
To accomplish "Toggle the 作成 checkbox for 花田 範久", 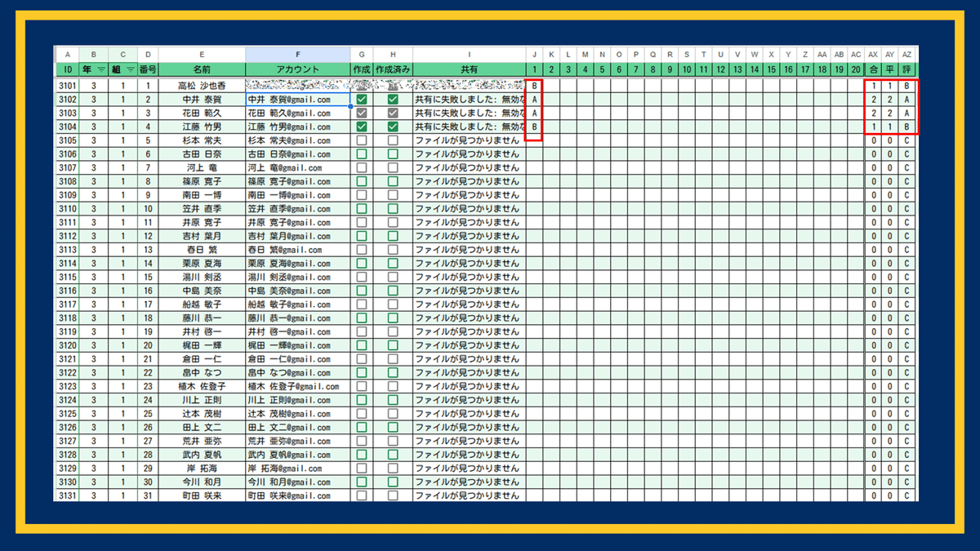I will tap(362, 113).
